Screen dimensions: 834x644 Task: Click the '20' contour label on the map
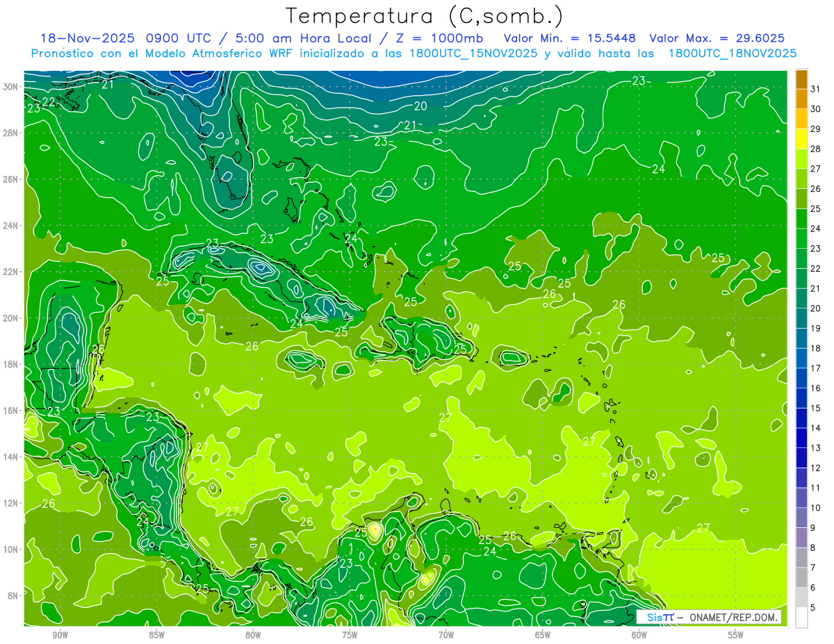click(x=420, y=106)
